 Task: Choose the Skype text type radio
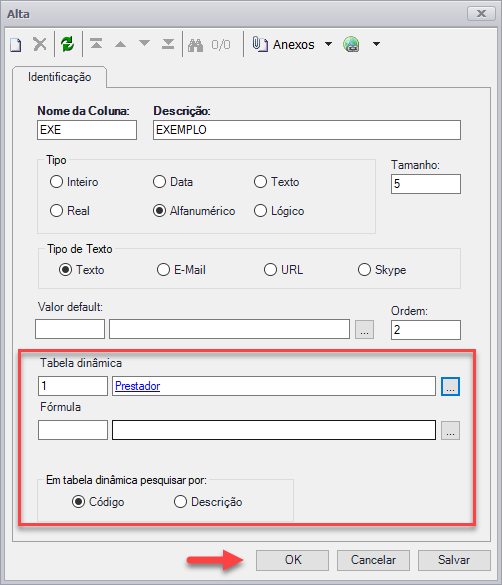point(364,269)
